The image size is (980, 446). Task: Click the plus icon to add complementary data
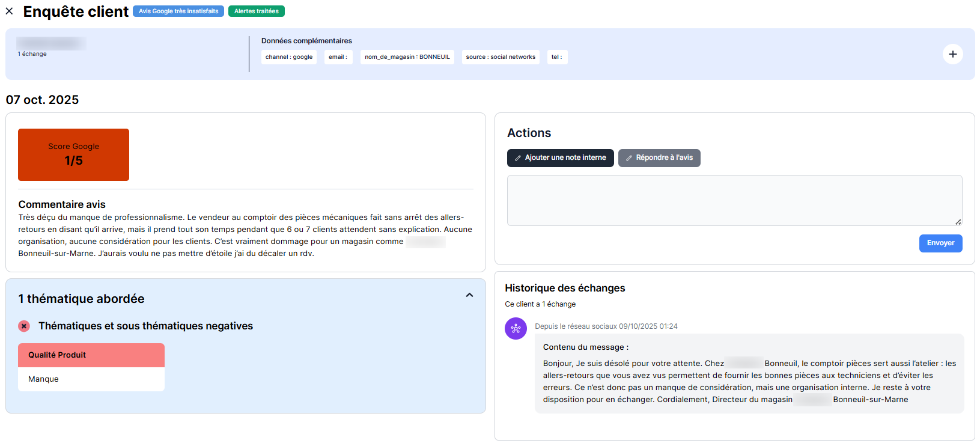click(x=952, y=54)
